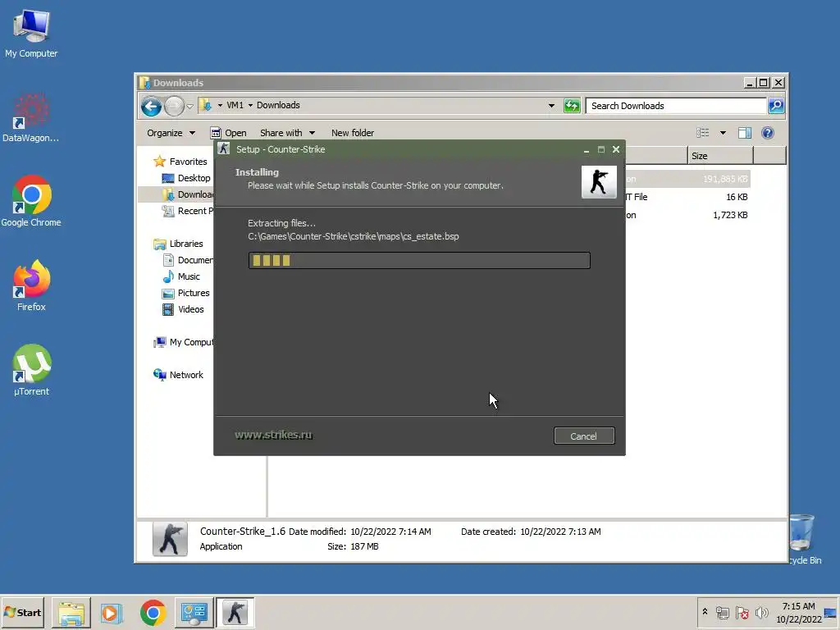Open the view options dropdown arrow

click(x=723, y=133)
